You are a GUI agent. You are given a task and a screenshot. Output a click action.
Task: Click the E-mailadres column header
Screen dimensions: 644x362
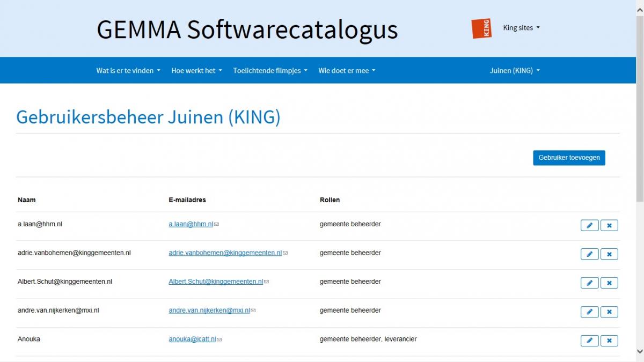187,200
